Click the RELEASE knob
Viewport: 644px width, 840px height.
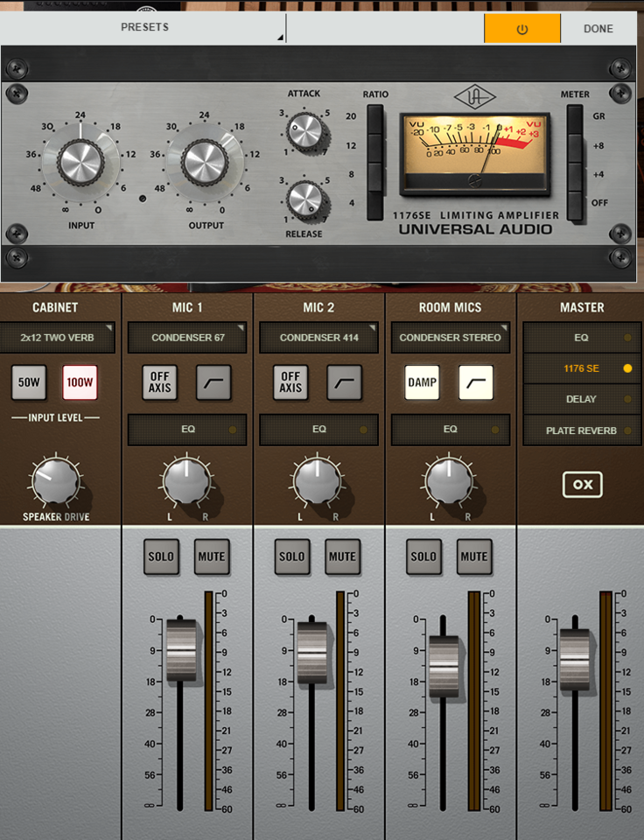(x=304, y=199)
